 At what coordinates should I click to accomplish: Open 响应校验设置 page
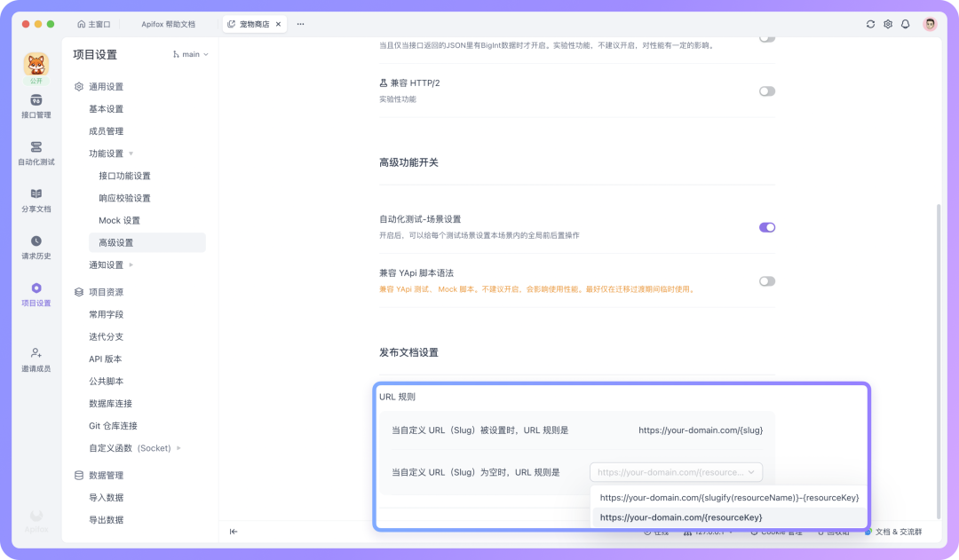tap(125, 198)
